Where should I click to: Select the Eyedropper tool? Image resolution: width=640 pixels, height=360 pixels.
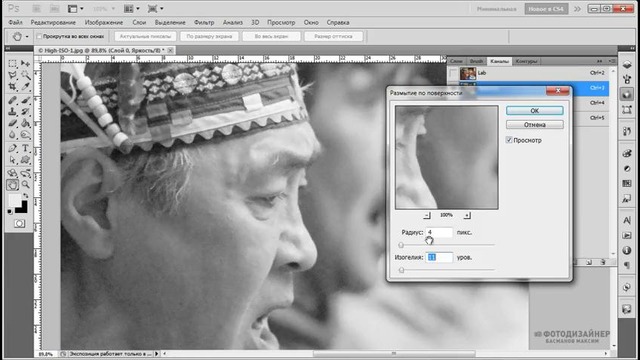coord(25,87)
